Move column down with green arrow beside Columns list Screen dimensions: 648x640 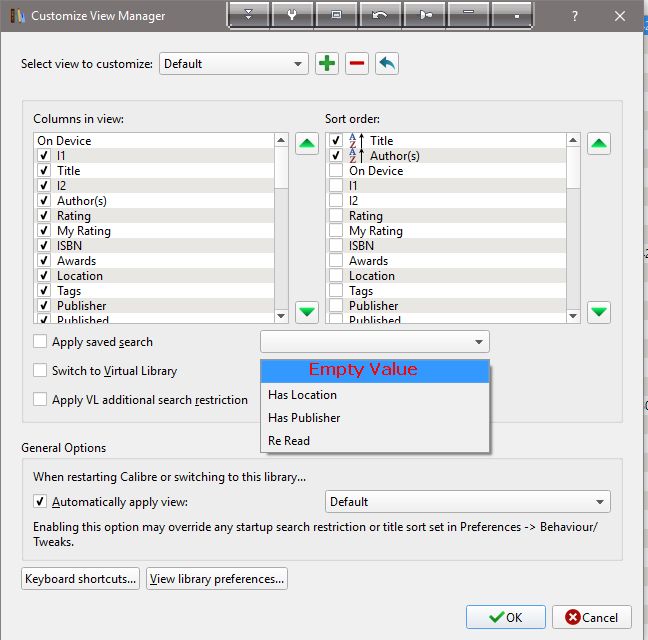click(x=307, y=312)
